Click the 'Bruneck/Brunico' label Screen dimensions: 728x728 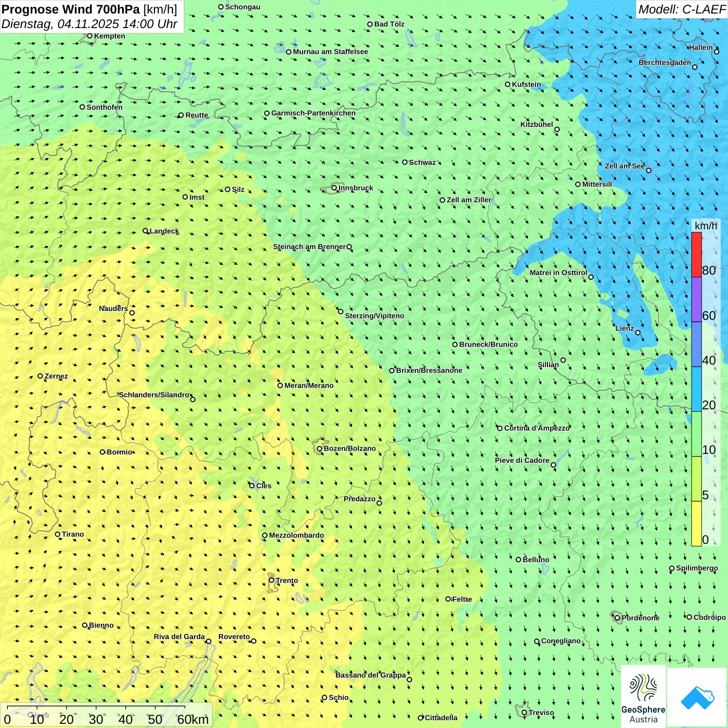coord(488,344)
